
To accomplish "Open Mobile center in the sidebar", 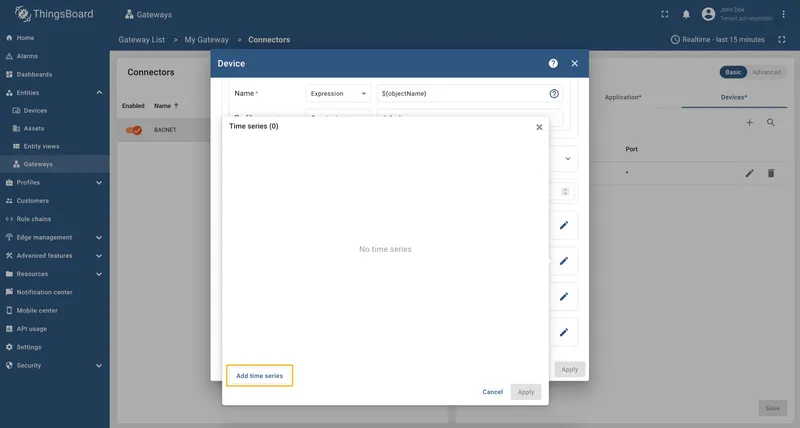I will [55, 310].
